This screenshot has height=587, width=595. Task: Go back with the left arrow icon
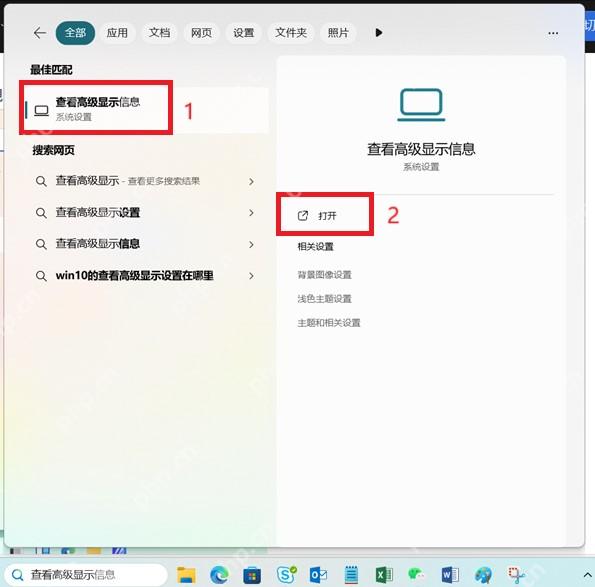(39, 33)
